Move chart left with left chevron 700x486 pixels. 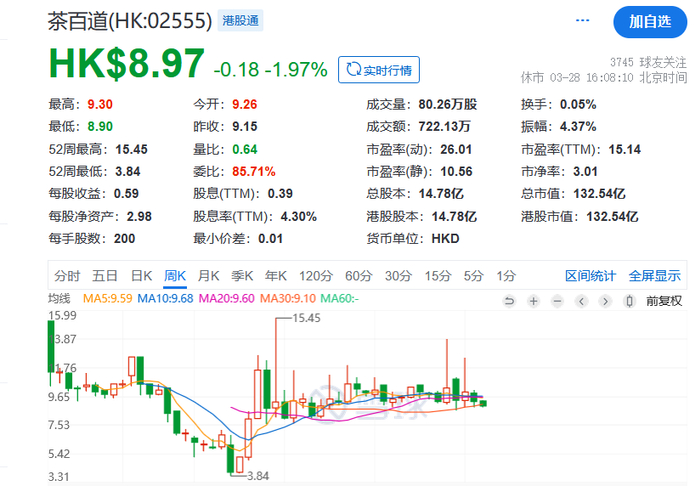[x=581, y=301]
